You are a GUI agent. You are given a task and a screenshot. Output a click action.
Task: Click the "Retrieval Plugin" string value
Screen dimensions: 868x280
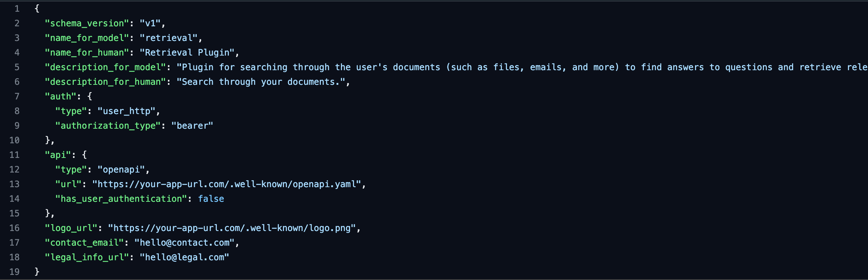tap(187, 53)
